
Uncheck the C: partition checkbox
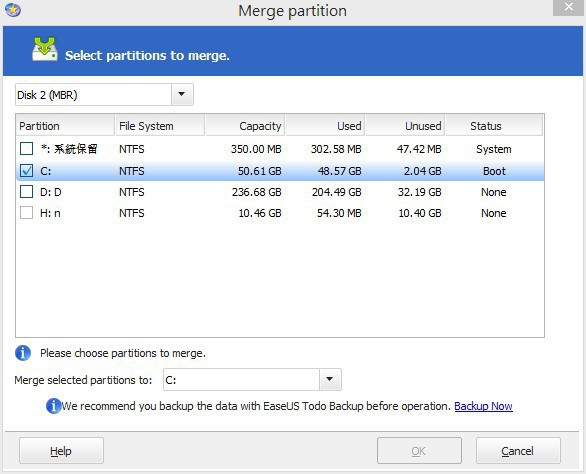[27, 171]
